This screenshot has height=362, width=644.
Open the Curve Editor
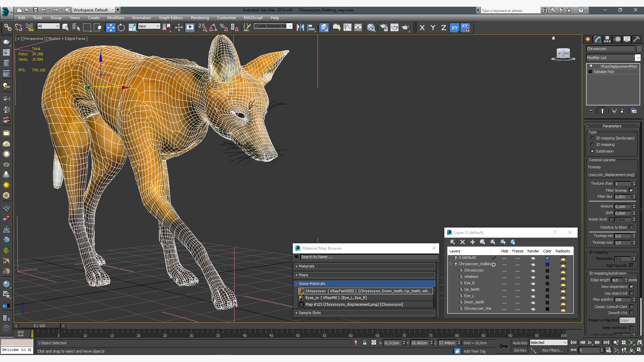(x=347, y=27)
